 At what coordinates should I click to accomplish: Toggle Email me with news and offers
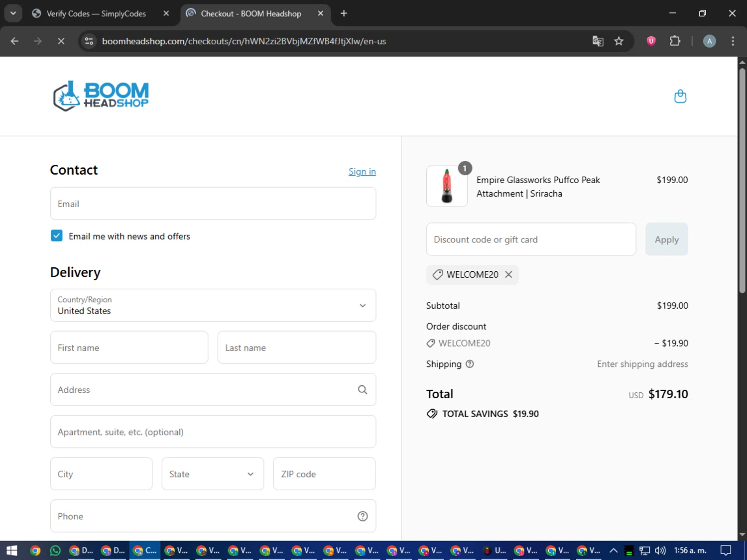click(x=57, y=235)
